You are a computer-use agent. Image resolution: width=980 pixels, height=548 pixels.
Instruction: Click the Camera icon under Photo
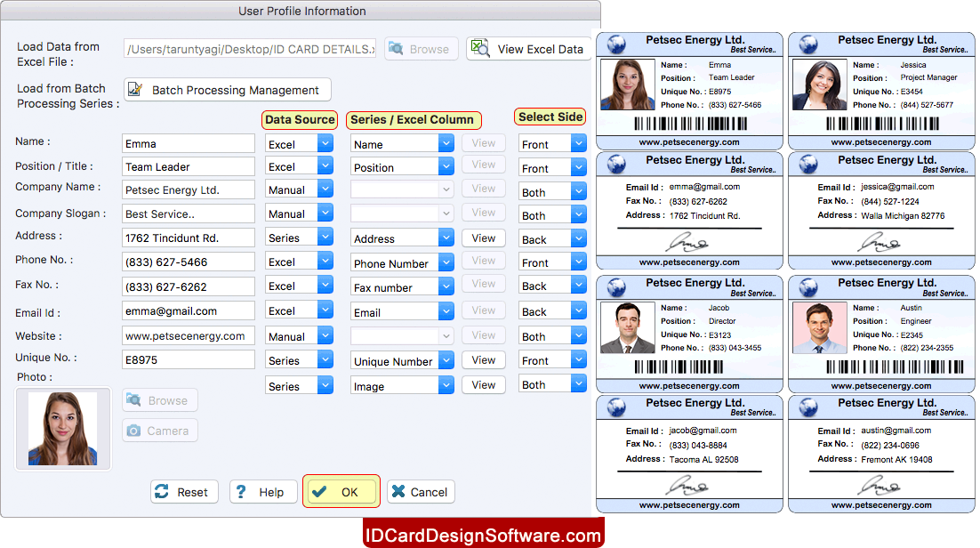[133, 431]
